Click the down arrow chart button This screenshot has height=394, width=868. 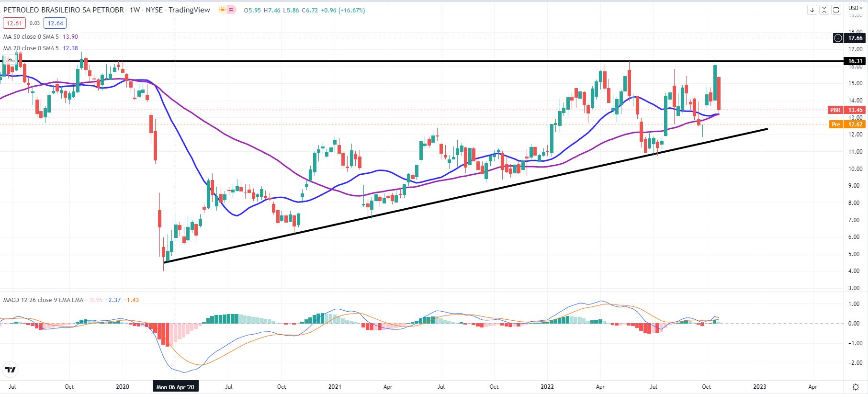(812, 10)
